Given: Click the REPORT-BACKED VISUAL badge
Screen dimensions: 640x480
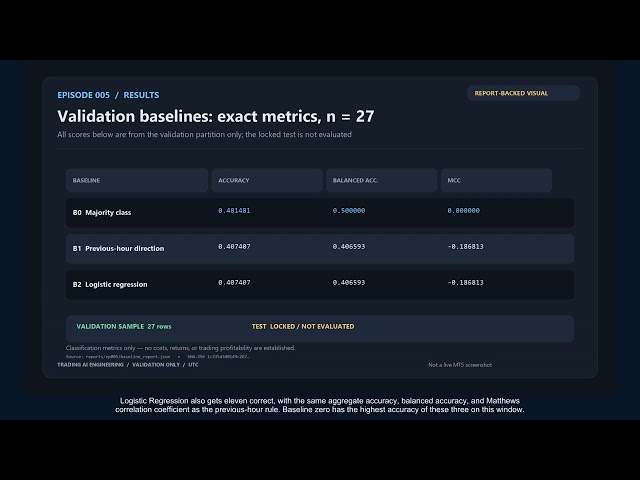Looking at the screenshot, I should tap(523, 93).
